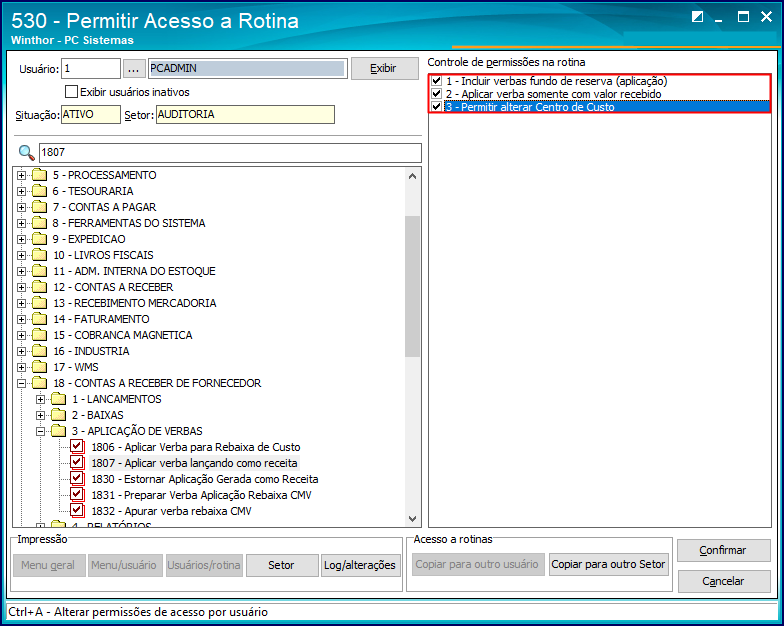Viewport: 784px width, 626px height.
Task: Uncheck '1 - Incluir verbas fundo de reserva'
Action: pos(436,80)
